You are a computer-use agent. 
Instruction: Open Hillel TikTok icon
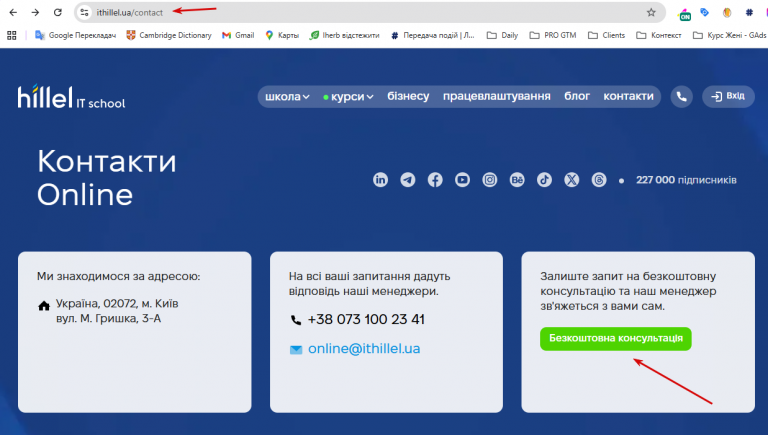(544, 180)
